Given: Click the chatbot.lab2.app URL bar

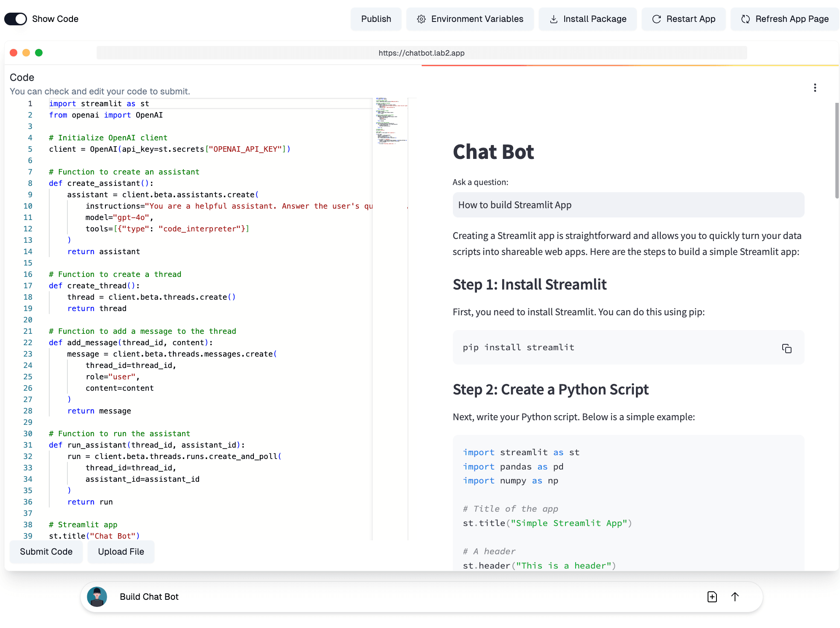Looking at the screenshot, I should click(421, 53).
